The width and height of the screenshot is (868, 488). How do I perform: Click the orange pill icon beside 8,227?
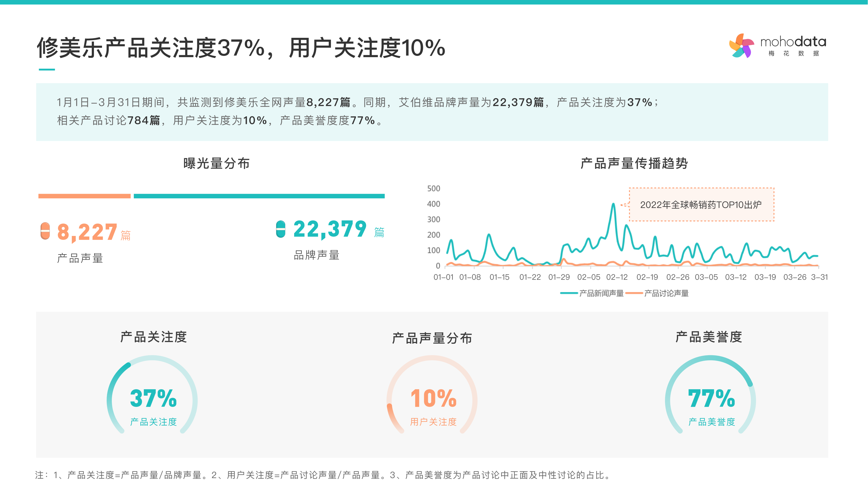[x=45, y=231]
